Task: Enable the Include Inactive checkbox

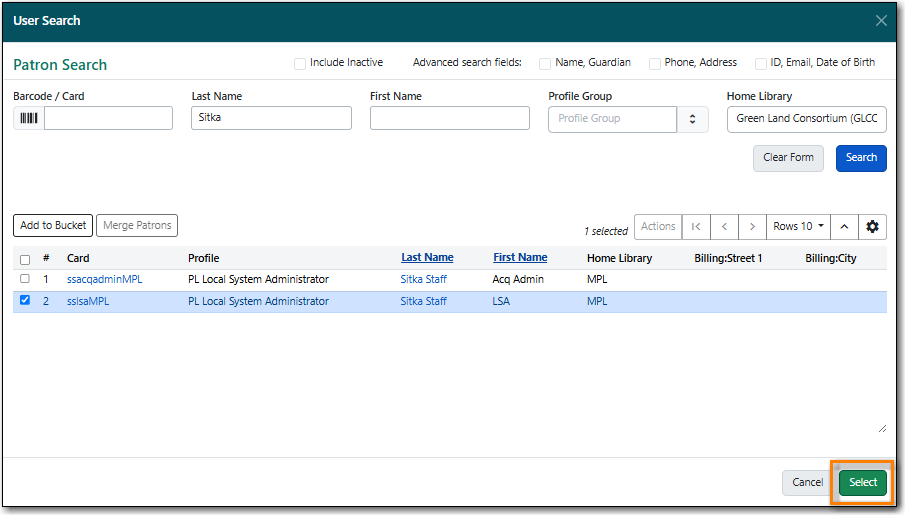Action: click(300, 64)
